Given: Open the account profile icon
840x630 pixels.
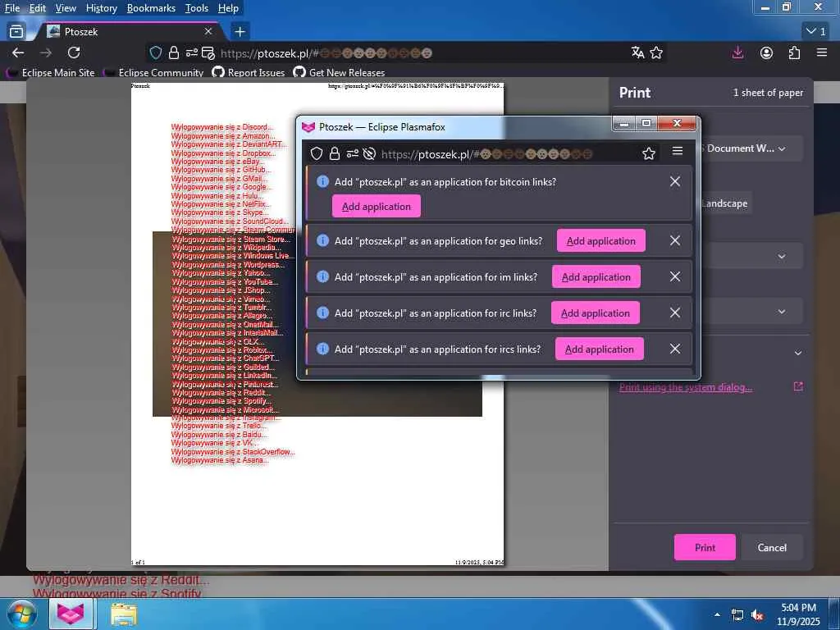Looking at the screenshot, I should tap(767, 52).
